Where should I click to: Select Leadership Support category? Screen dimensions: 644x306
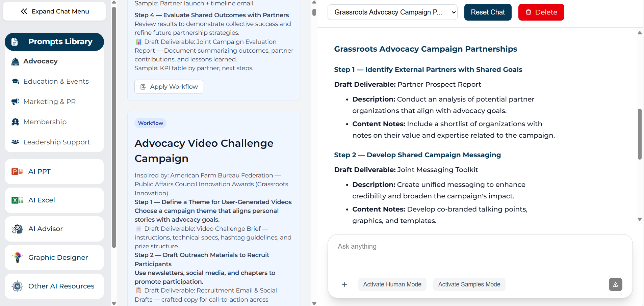[x=54, y=142]
